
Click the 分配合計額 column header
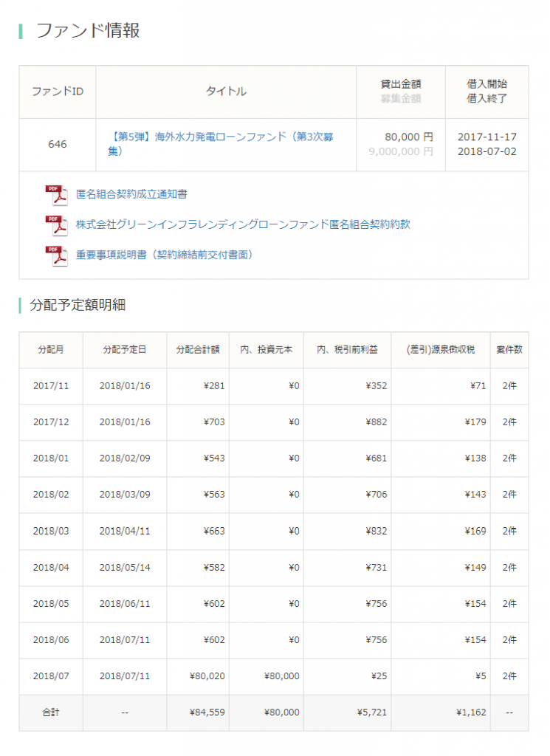click(198, 350)
